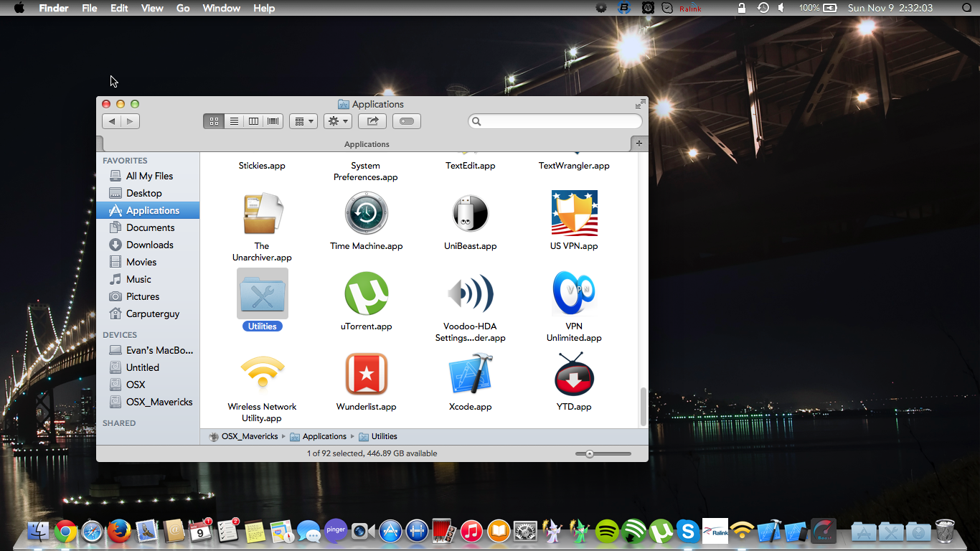Select uTorrent.app icon in Finder window
Screen dimensions: 980x551
click(366, 293)
